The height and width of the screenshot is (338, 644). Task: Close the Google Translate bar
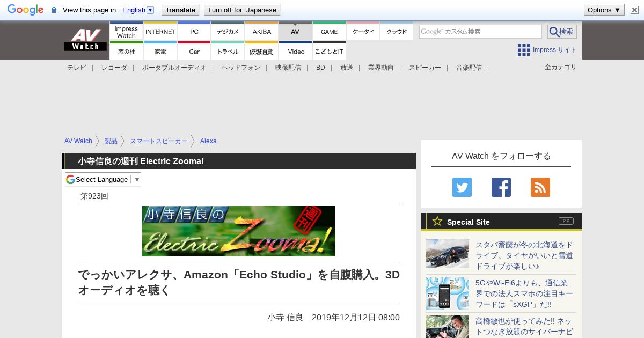click(635, 10)
